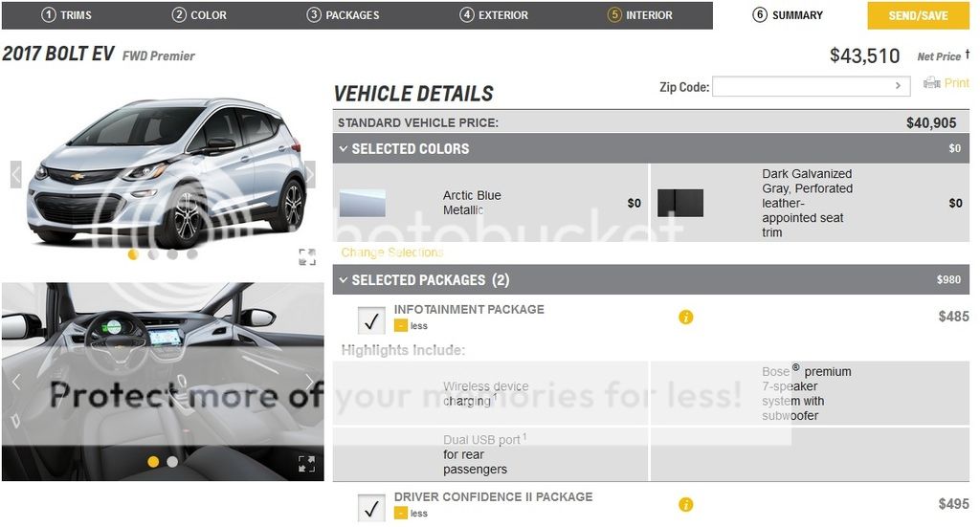
Task: Uncheck Driver Confidence II Package checkbox
Action: point(371,507)
